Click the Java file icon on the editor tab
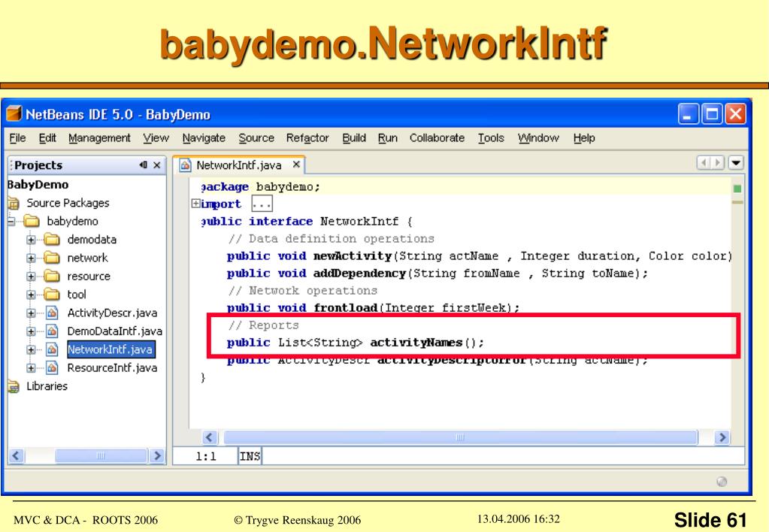Viewport: 769px width, 532px height. (186, 165)
